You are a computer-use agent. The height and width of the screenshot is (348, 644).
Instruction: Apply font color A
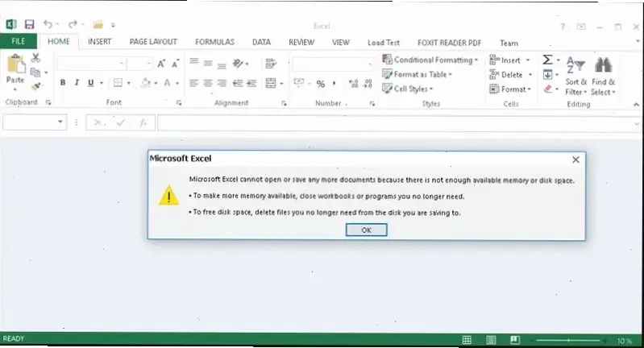[x=167, y=83]
